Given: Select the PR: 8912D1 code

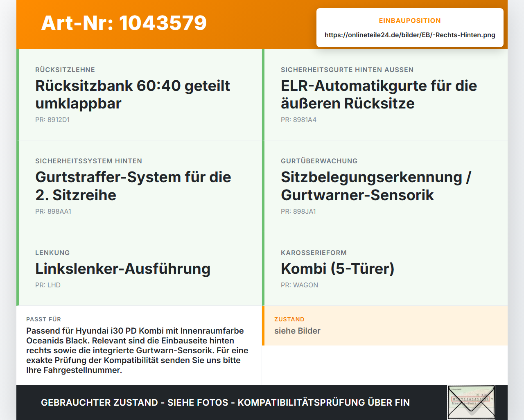Looking at the screenshot, I should pos(52,120).
